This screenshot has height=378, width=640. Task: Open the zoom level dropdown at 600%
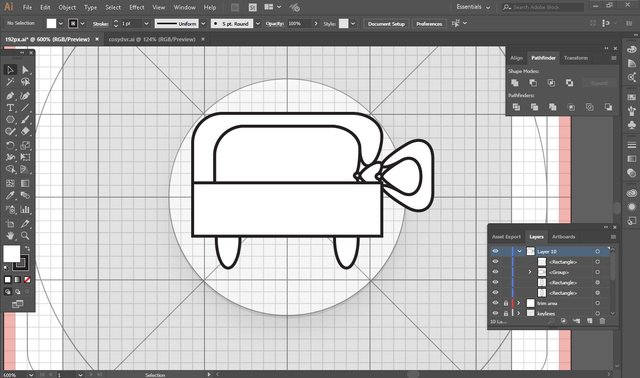pos(31,375)
